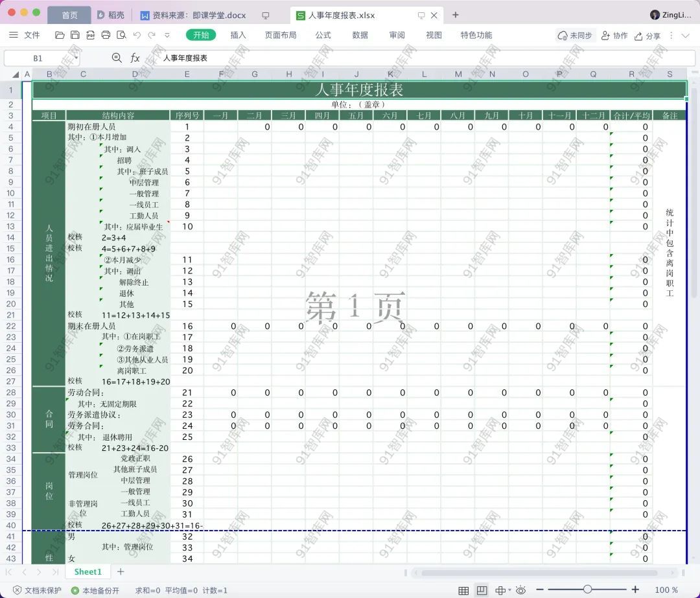Expand quick access toolbar customize arrow
Screen dimensions: 700x598
pos(167,35)
